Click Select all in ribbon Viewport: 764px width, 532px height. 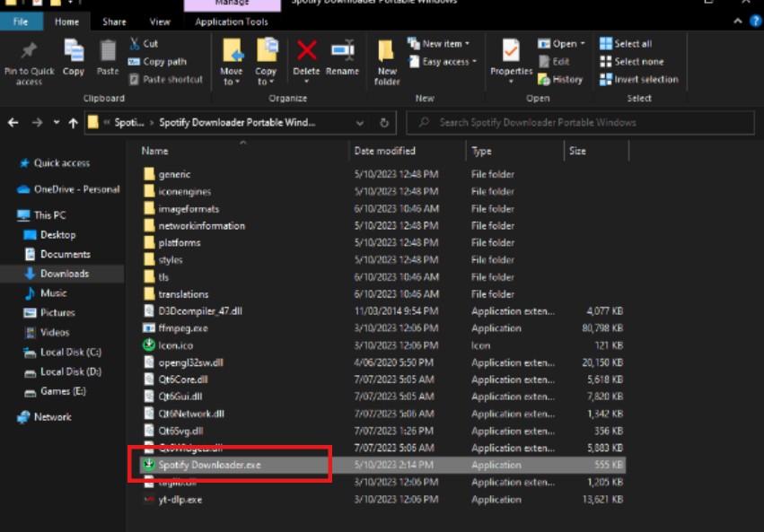click(x=626, y=43)
